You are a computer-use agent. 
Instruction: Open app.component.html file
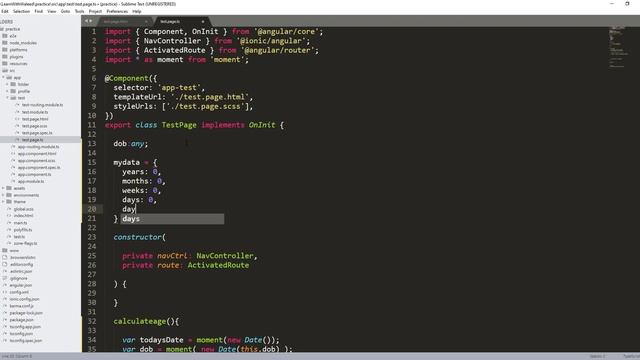pos(37,153)
